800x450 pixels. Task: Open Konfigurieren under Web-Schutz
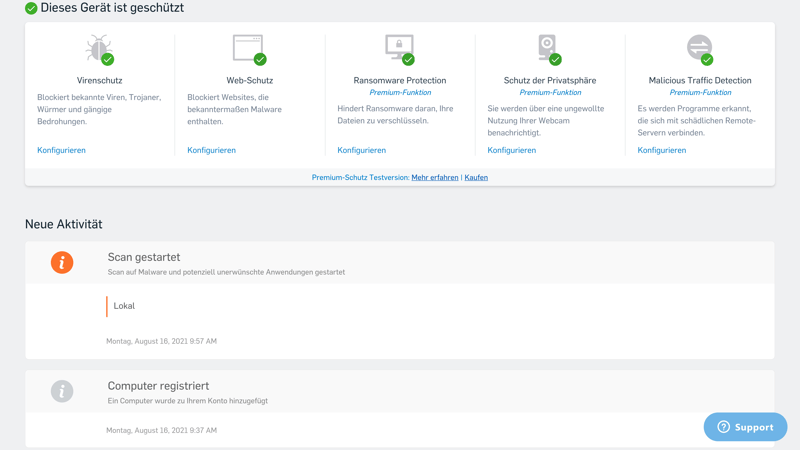(x=211, y=150)
